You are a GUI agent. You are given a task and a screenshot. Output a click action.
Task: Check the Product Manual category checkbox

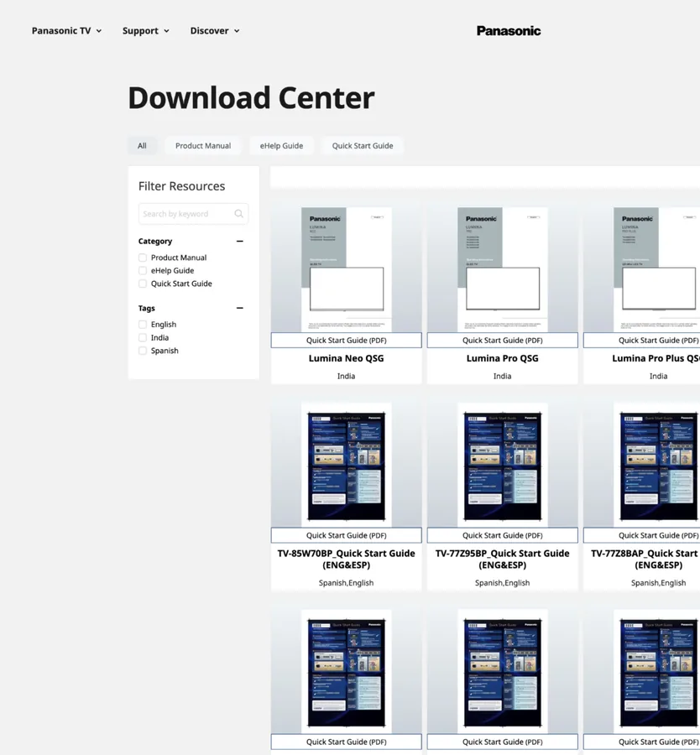click(x=143, y=258)
